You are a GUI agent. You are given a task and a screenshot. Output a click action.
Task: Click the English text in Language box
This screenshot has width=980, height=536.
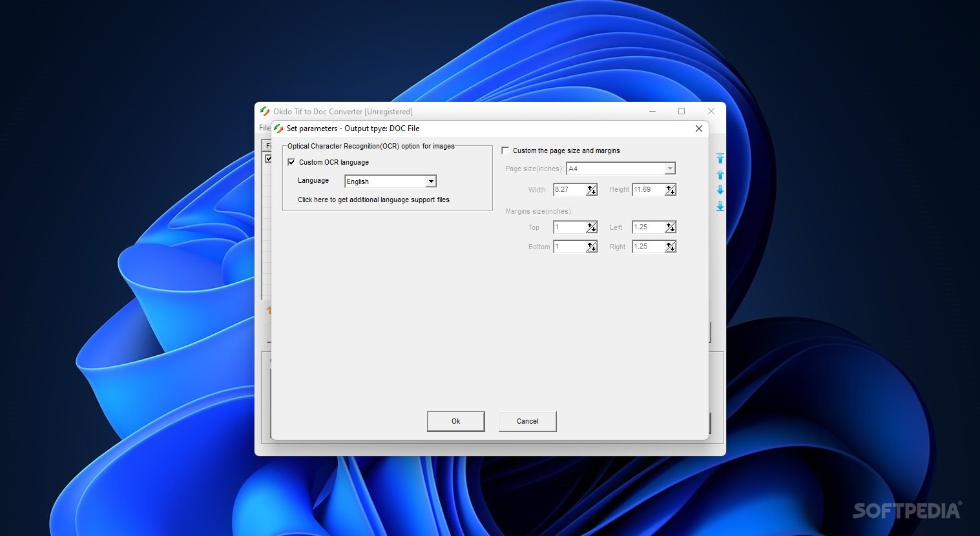(358, 181)
